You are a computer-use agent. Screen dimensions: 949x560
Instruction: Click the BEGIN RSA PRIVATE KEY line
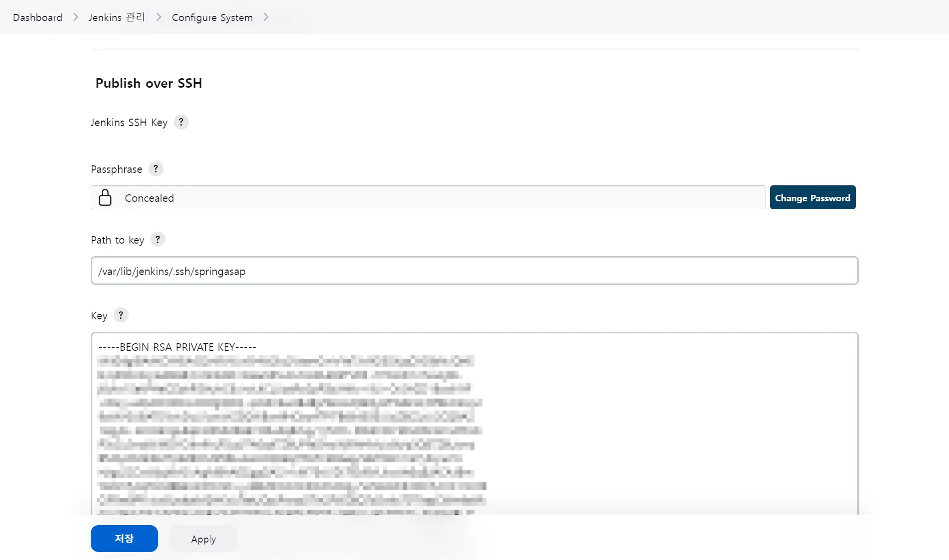pos(177,347)
